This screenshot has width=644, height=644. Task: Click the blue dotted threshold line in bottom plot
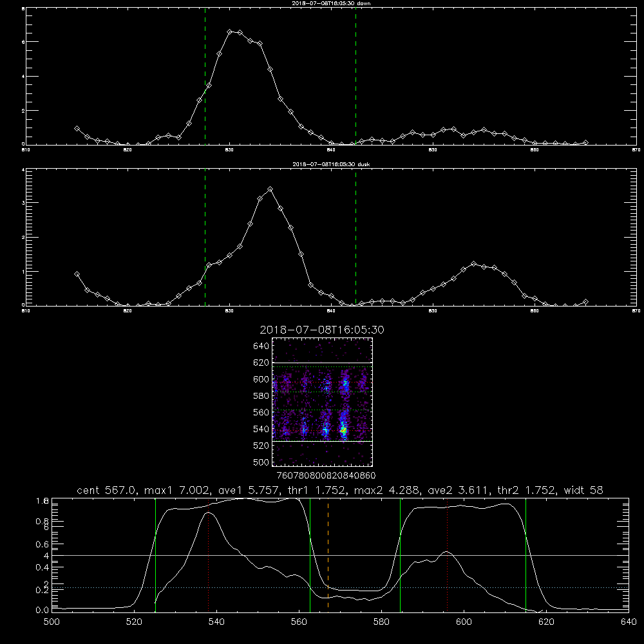point(340,588)
